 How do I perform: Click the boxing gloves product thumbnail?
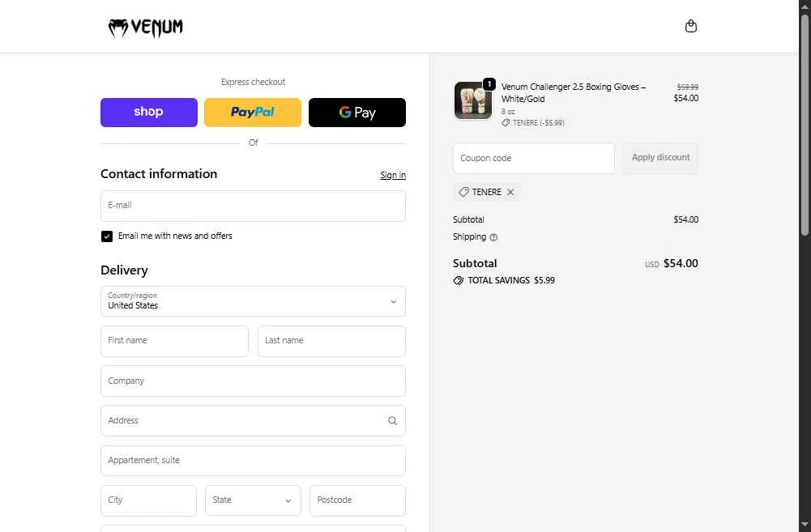point(472,100)
